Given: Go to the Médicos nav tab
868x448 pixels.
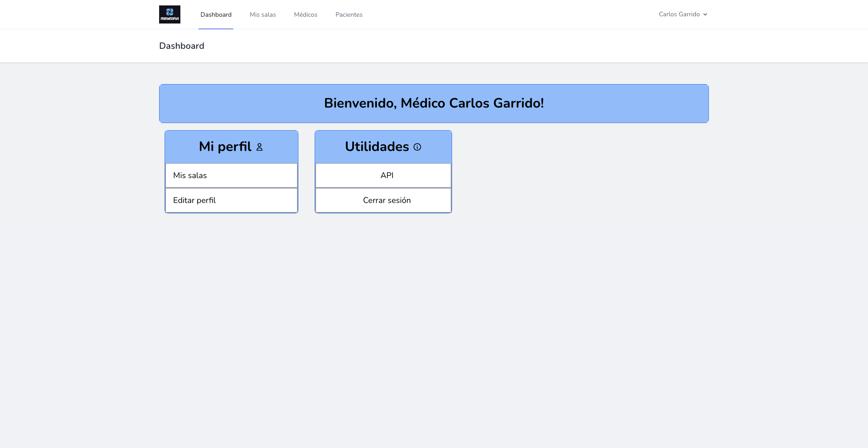Looking at the screenshot, I should (x=306, y=14).
